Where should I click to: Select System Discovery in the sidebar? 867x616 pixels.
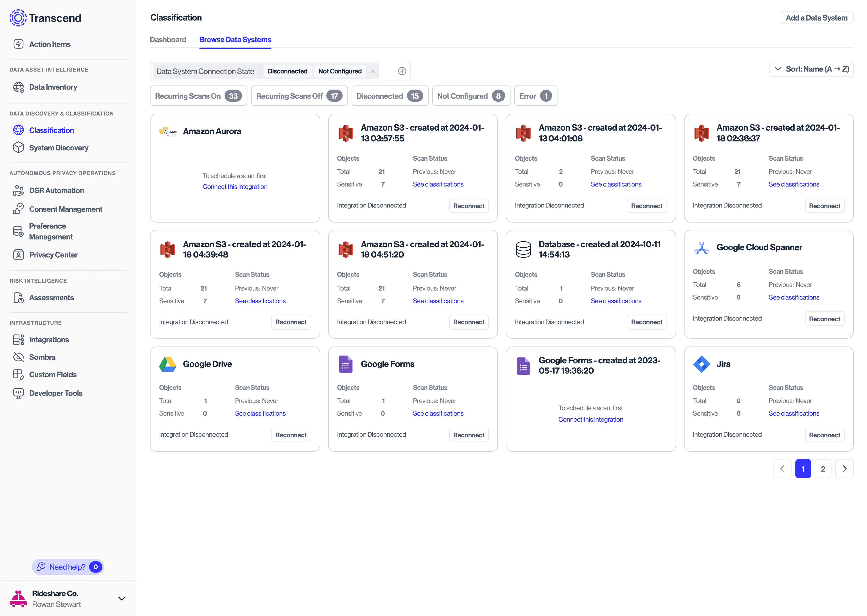point(58,148)
